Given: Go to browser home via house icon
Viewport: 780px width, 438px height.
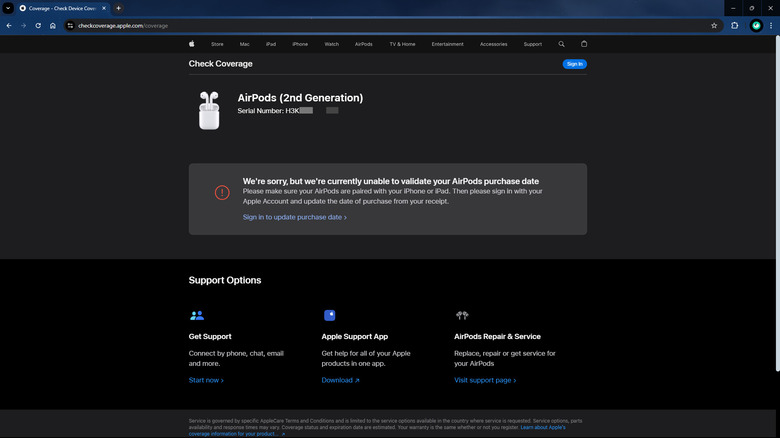Looking at the screenshot, I should (x=53, y=25).
